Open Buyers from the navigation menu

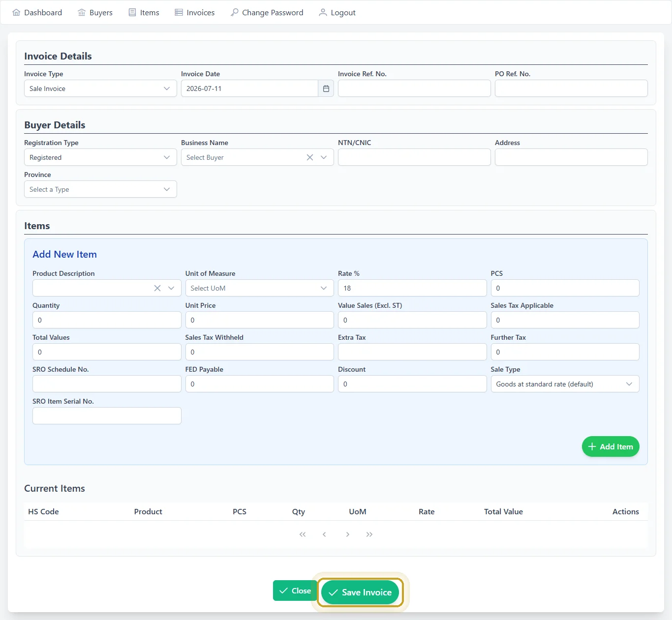pos(95,12)
